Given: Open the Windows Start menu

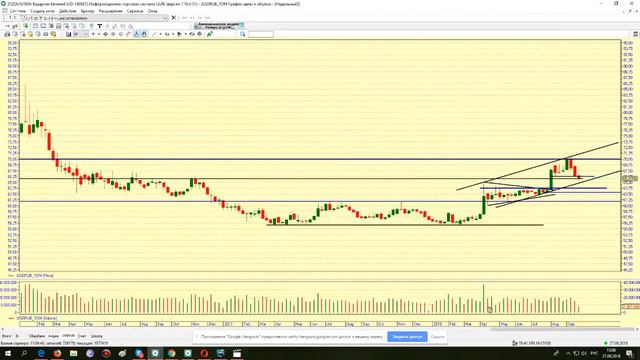Looking at the screenshot, I should pyautogui.click(x=8, y=353).
